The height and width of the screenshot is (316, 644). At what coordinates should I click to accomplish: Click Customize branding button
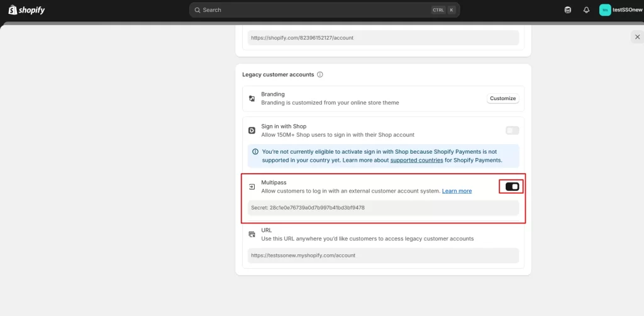(502, 99)
